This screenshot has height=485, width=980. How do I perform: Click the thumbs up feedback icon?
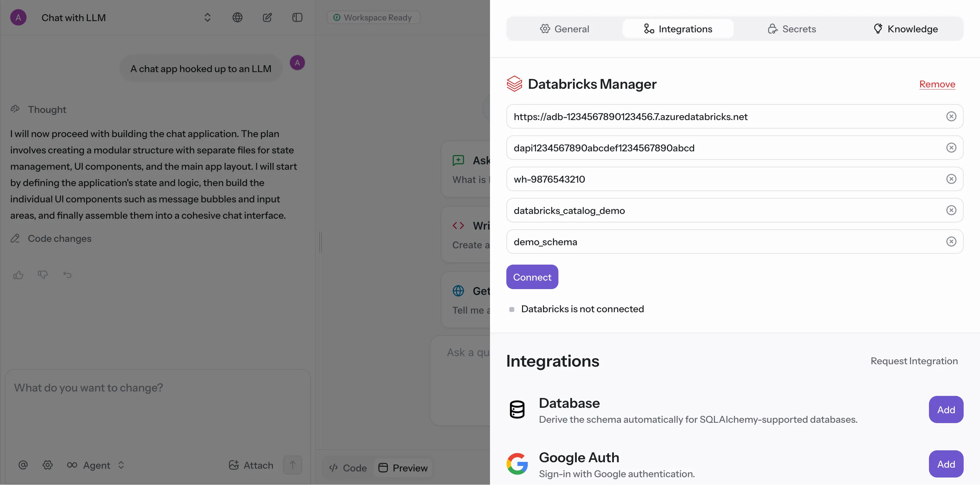point(18,275)
